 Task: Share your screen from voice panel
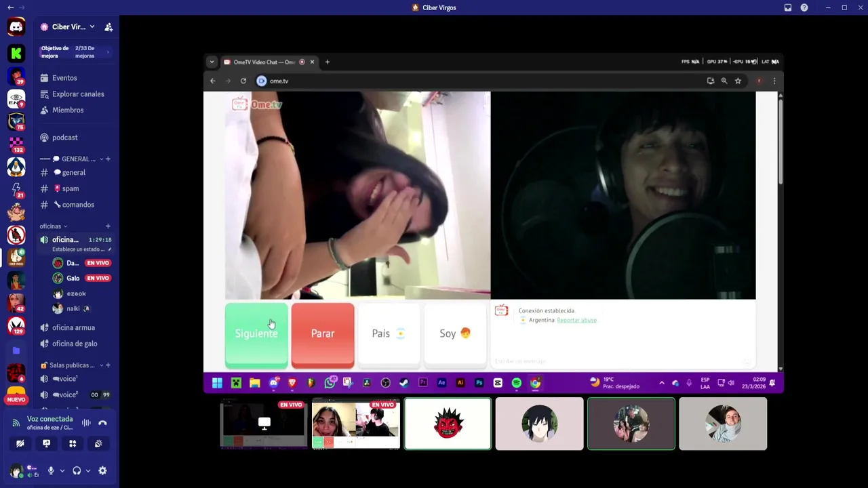coord(46,443)
